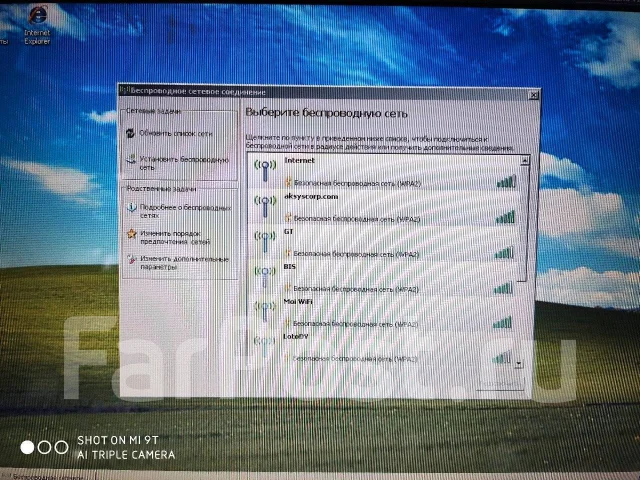
Task: Click signal strength bars of LoteDV network
Action: point(502,358)
